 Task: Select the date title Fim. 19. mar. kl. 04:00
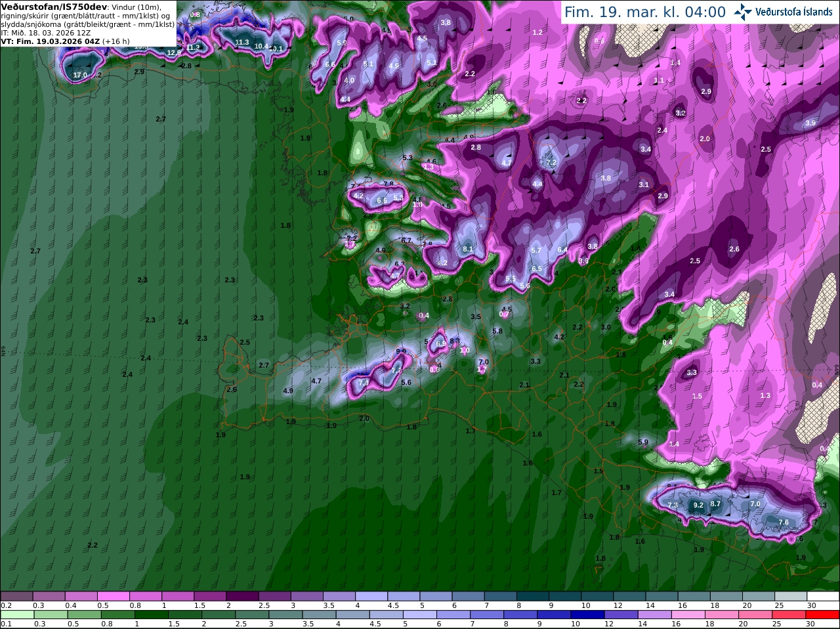click(x=645, y=12)
